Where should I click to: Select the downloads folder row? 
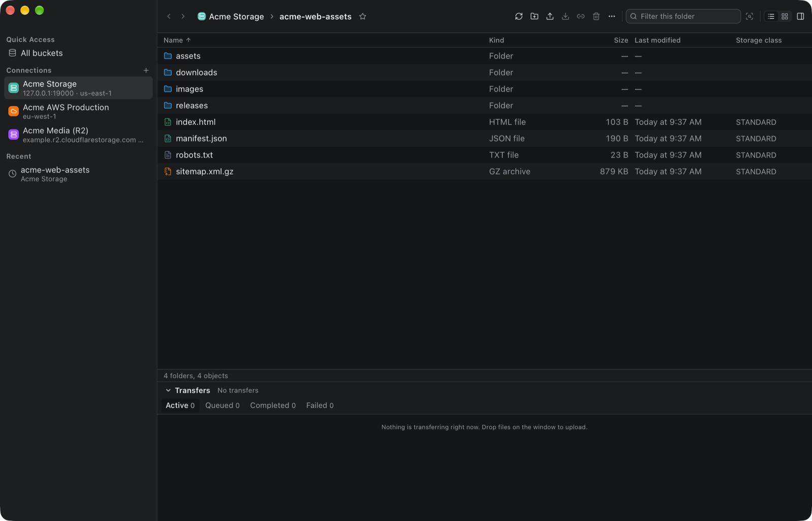click(x=484, y=73)
